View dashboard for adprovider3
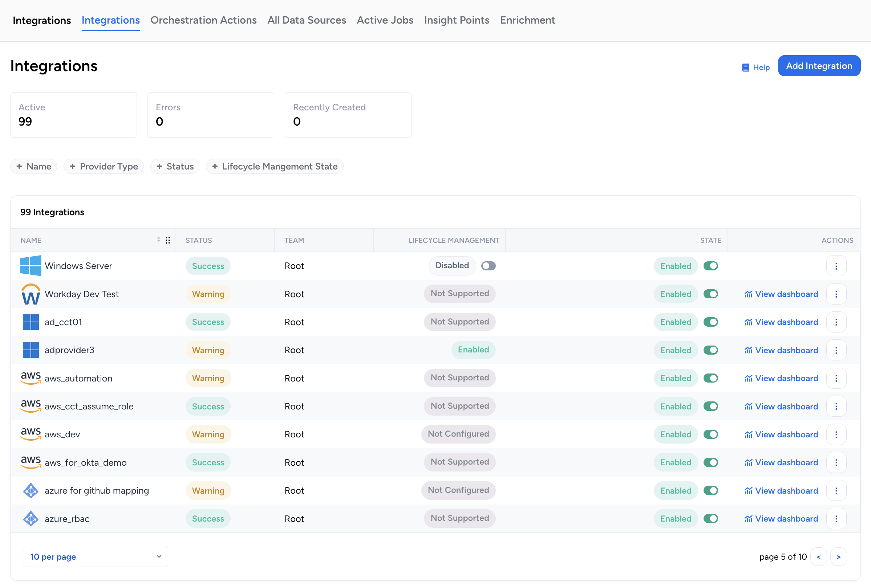Viewport: 871px width, 588px height. click(781, 350)
